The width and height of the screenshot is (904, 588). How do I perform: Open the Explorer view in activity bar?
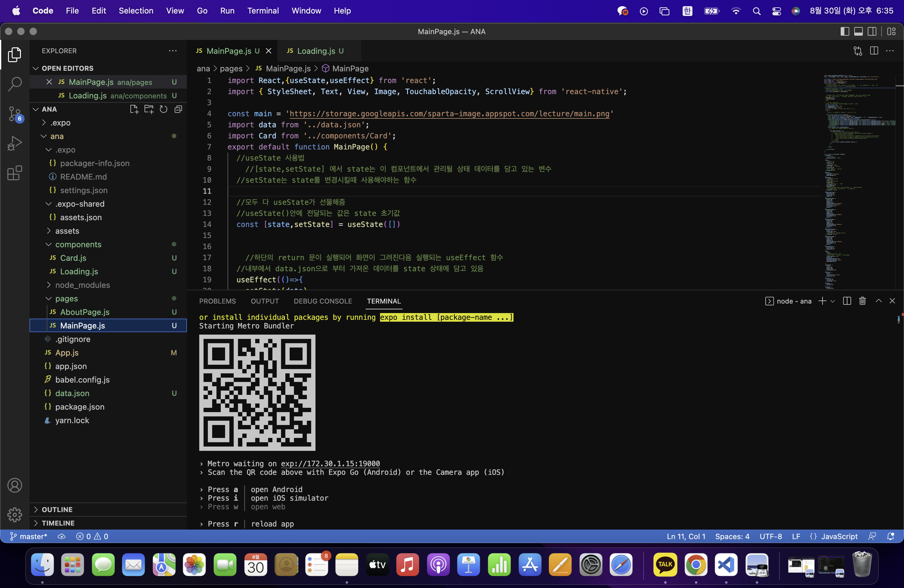coord(14,55)
